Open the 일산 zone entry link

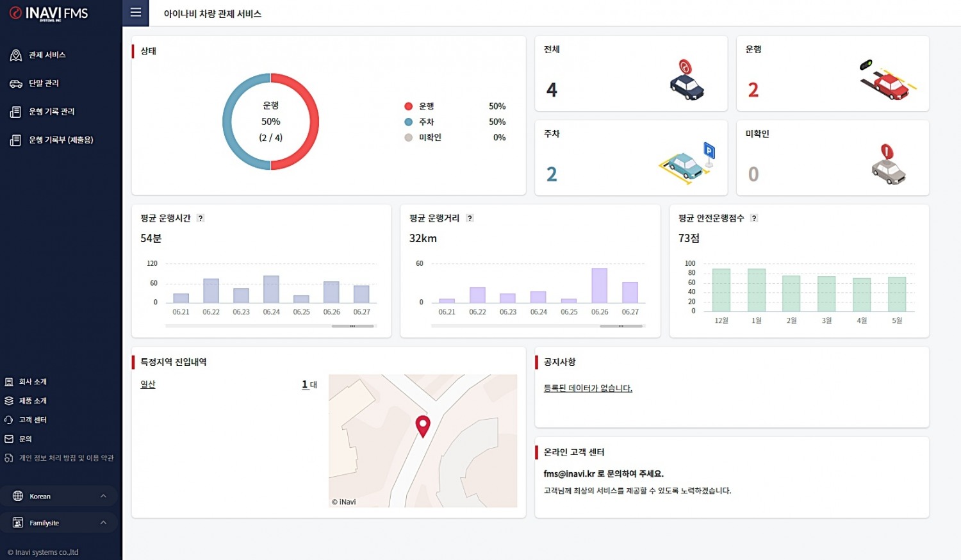tap(148, 384)
